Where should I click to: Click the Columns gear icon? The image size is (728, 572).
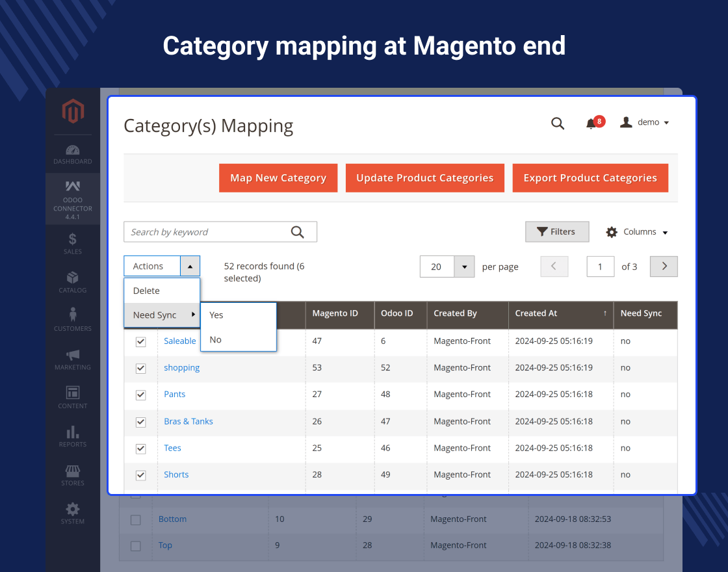tap(612, 232)
